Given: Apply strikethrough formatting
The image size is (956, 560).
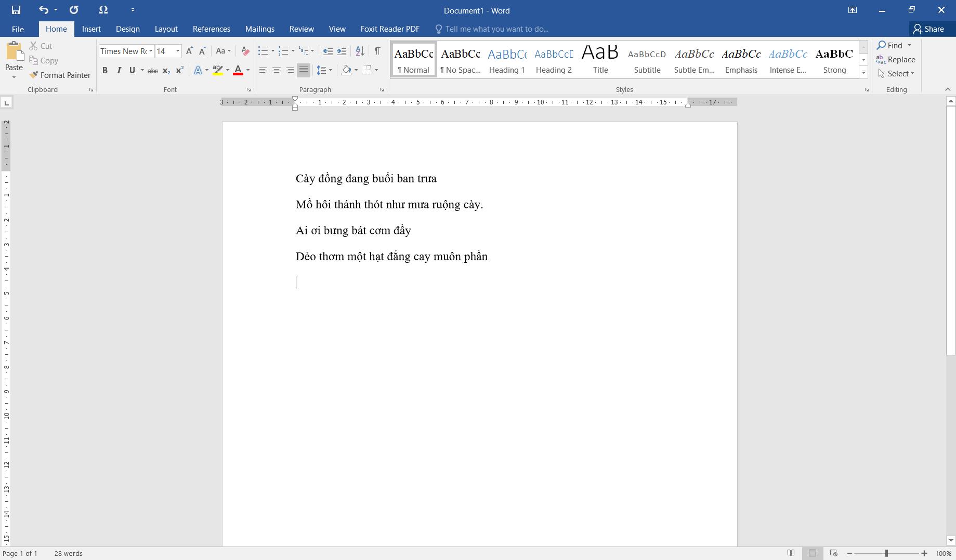Looking at the screenshot, I should [153, 71].
